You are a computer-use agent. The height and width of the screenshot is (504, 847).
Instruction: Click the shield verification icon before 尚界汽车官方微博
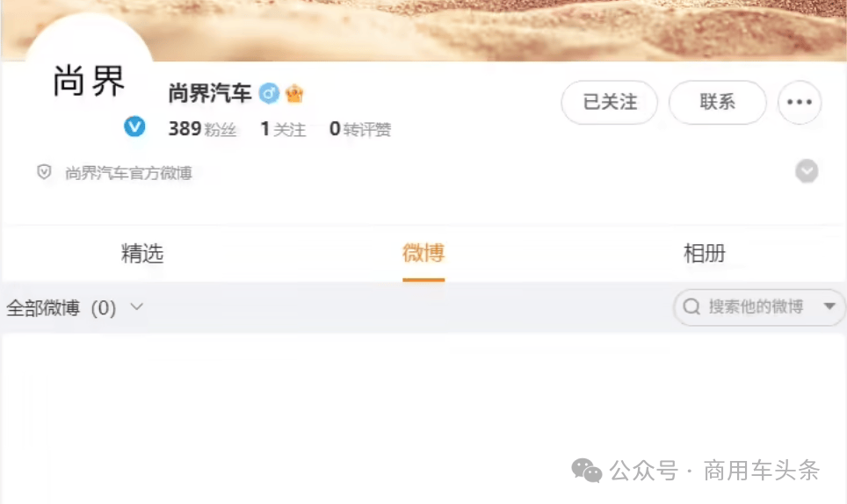pyautogui.click(x=44, y=172)
